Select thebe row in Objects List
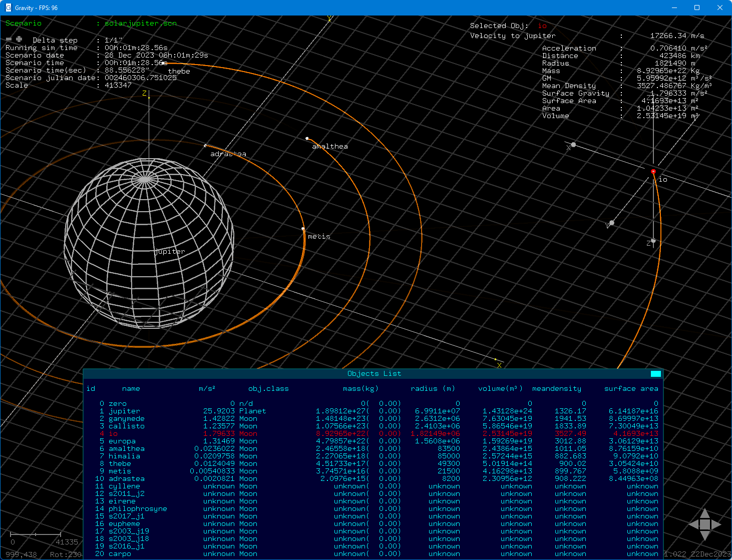This screenshot has height=560, width=732. coord(373,464)
